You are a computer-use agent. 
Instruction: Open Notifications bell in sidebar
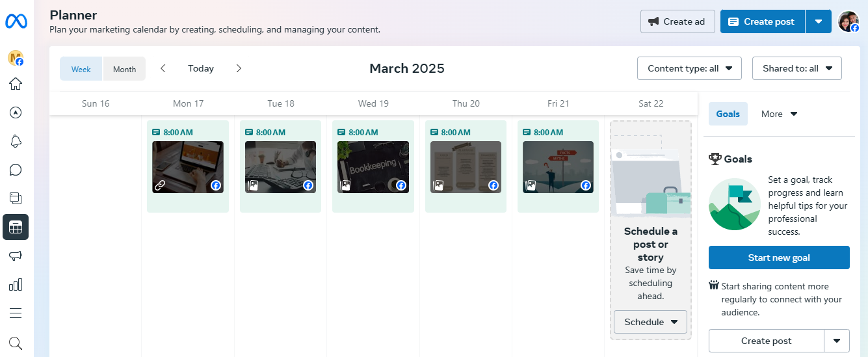coord(16,142)
